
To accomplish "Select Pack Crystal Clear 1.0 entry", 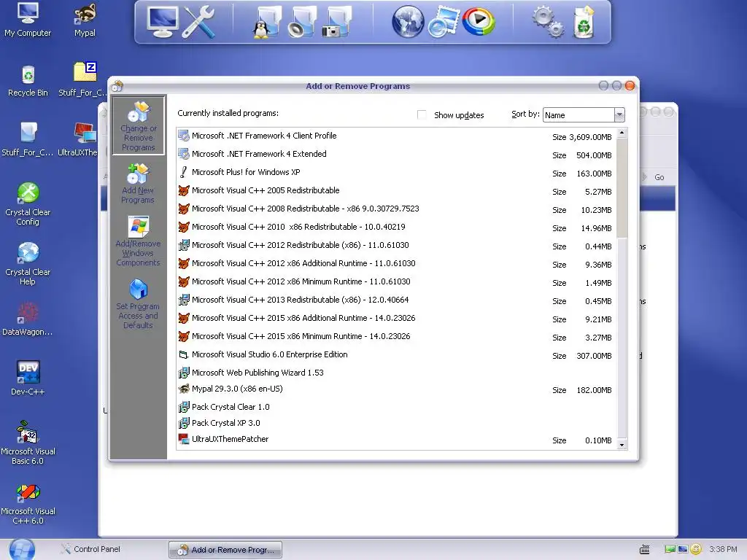I will point(396,407).
